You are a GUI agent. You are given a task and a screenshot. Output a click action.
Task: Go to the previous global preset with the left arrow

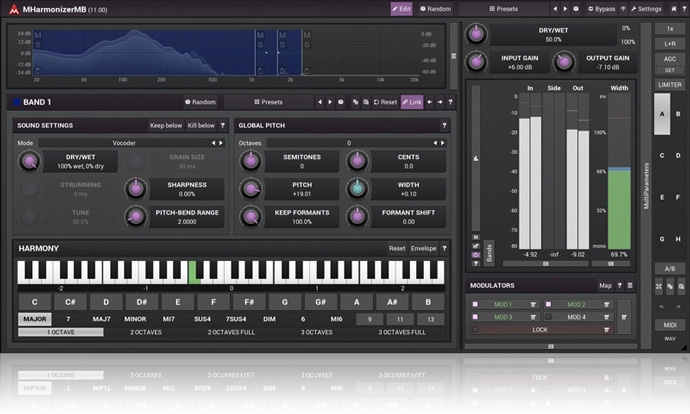click(556, 8)
